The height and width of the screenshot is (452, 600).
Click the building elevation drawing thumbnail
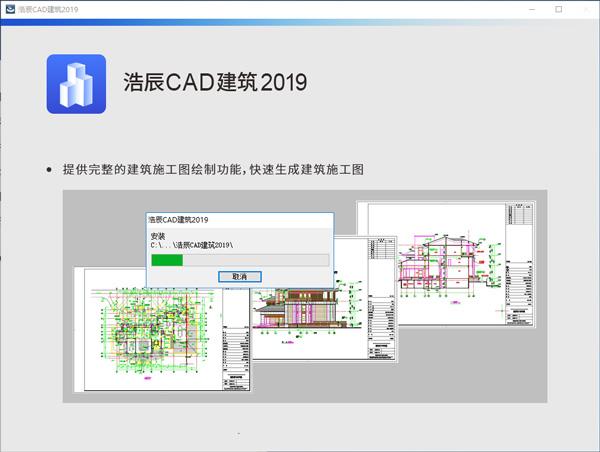coord(324,299)
